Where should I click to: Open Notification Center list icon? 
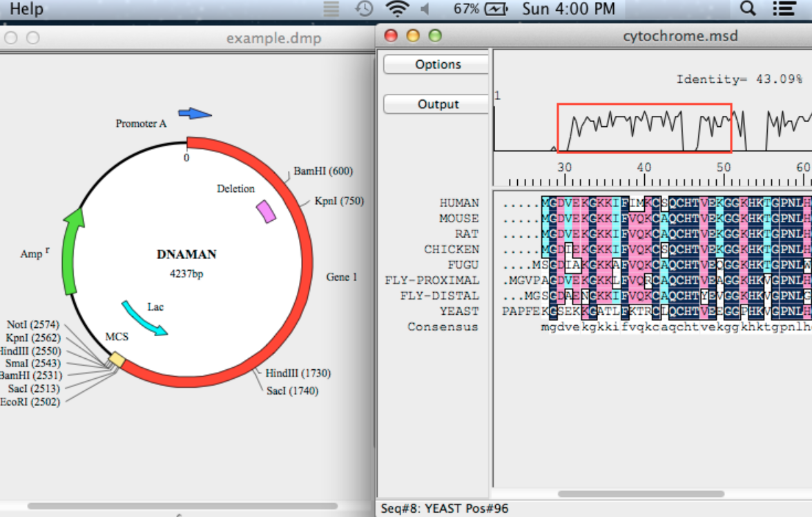tap(784, 8)
